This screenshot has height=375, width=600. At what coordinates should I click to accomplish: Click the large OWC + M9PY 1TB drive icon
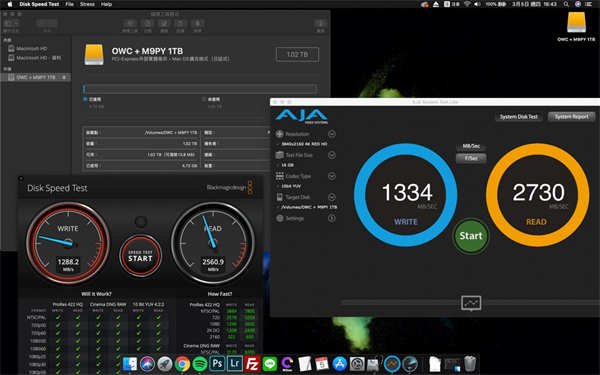[94, 54]
